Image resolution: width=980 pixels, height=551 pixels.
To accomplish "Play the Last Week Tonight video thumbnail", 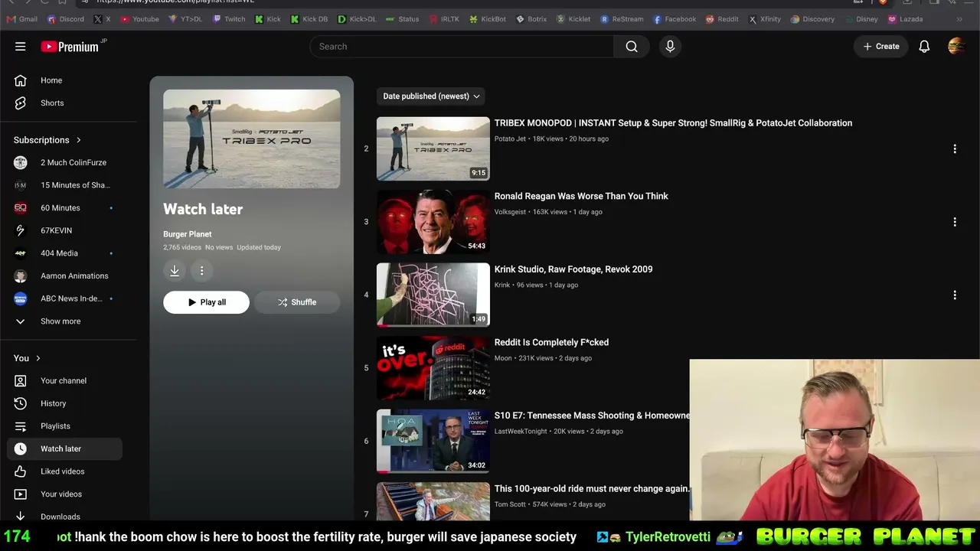I will tap(433, 441).
